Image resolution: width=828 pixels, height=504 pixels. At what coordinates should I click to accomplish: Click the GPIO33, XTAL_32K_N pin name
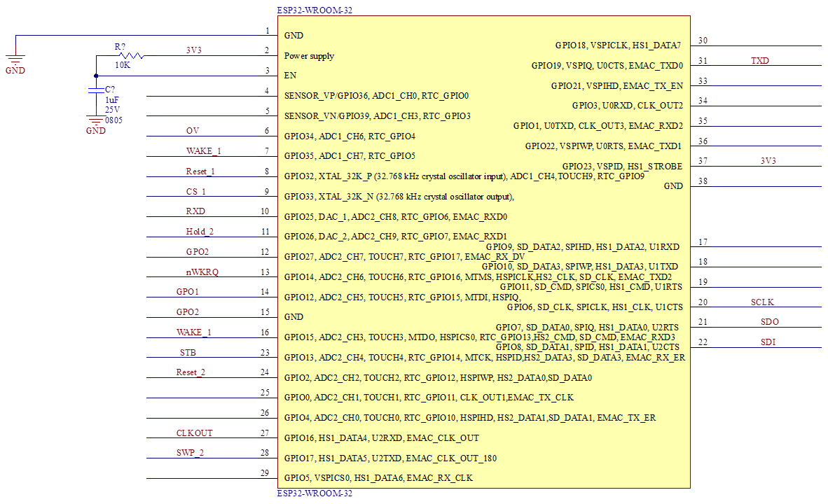pyautogui.click(x=399, y=197)
